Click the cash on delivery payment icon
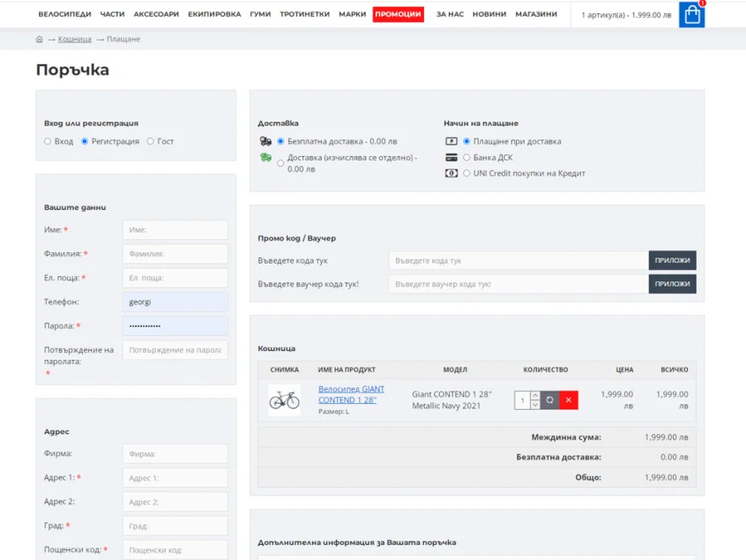Viewport: 746px width, 560px height. [451, 141]
